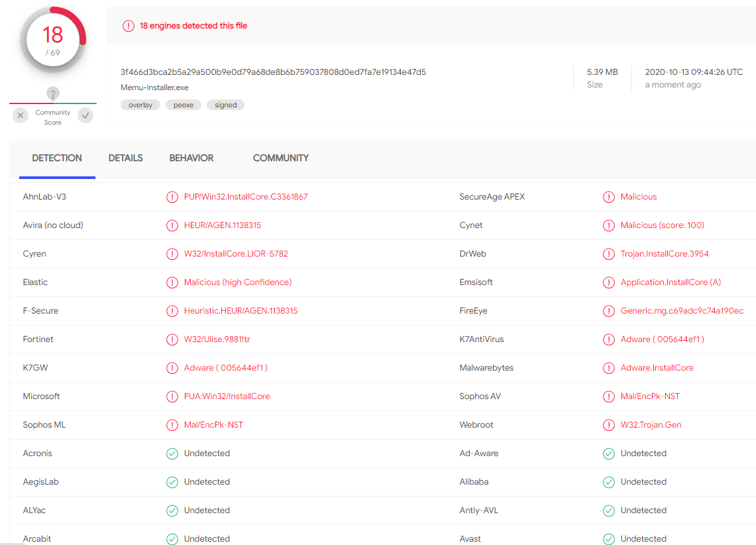
Task: Click the green check icon for Avast result
Action: [x=609, y=539]
